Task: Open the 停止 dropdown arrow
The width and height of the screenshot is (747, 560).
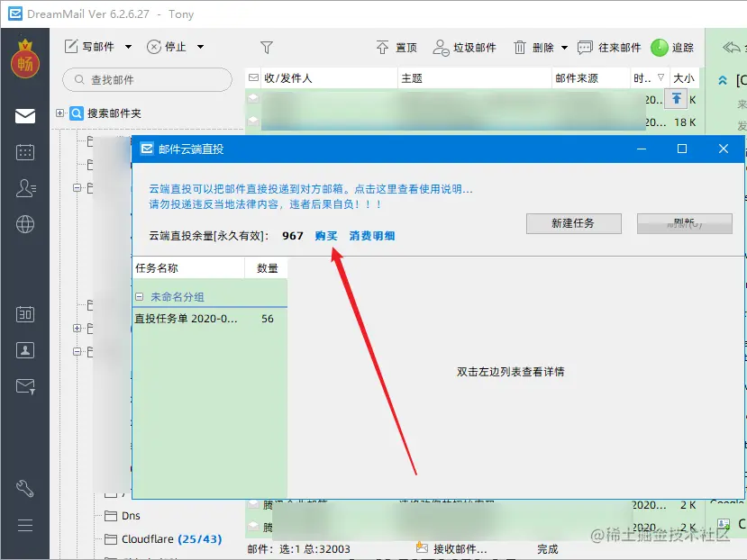Action: pyautogui.click(x=201, y=47)
